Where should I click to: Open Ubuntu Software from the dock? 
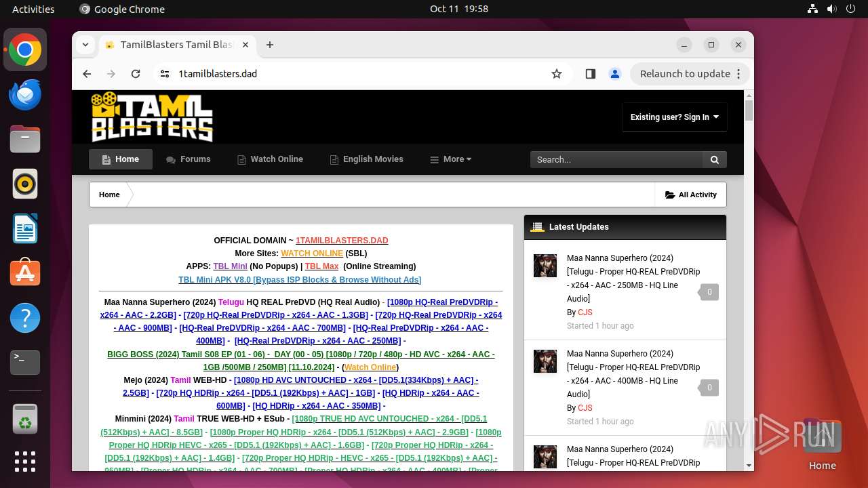(25, 273)
